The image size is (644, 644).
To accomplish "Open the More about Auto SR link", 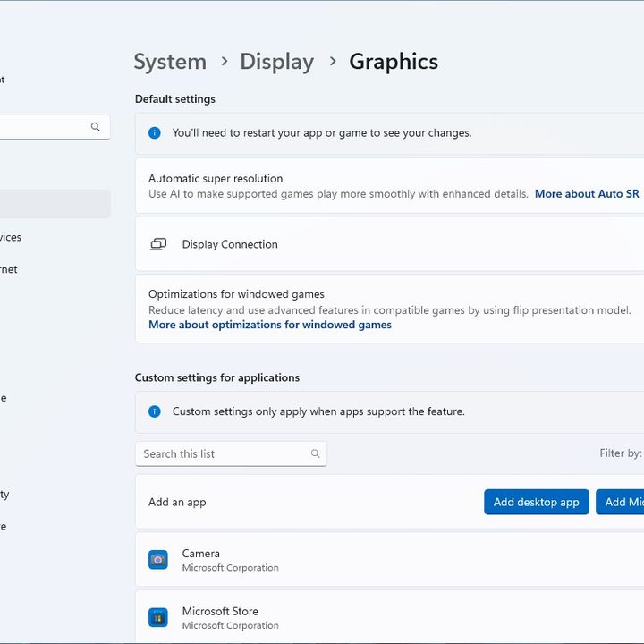I will tap(587, 194).
